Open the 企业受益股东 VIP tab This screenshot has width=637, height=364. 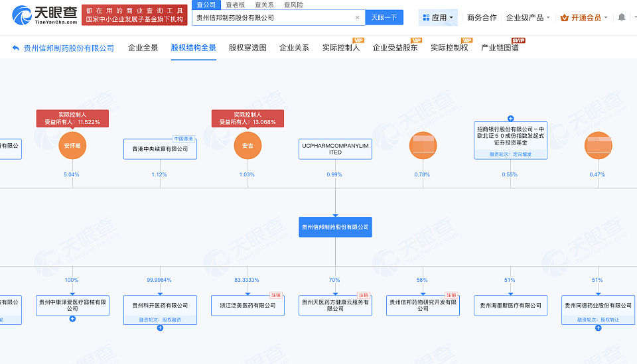tap(395, 48)
